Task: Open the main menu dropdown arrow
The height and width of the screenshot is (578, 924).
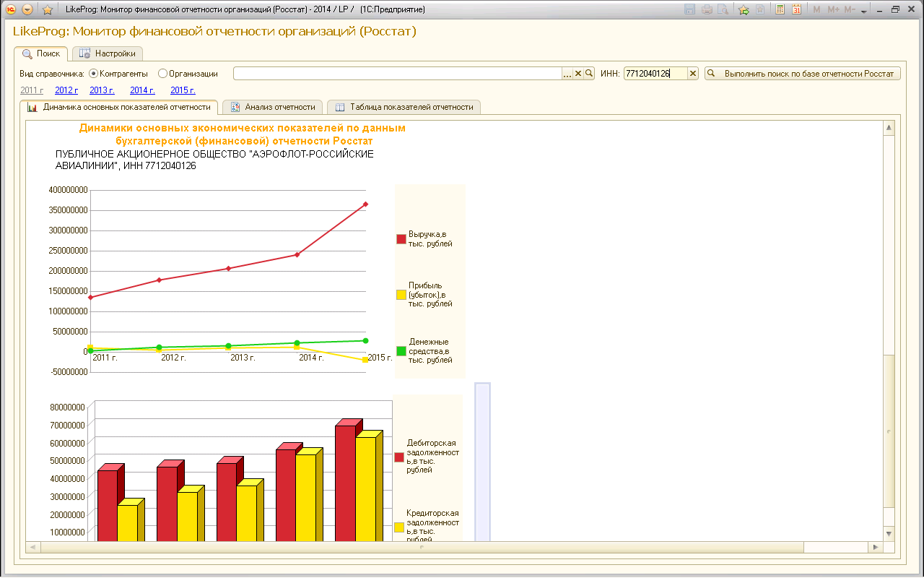Action: tap(27, 9)
